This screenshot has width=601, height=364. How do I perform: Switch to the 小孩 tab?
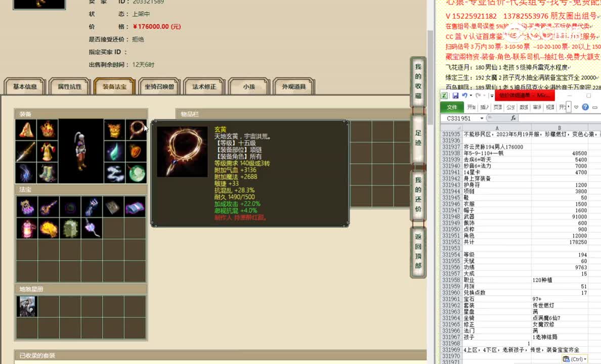(x=249, y=86)
